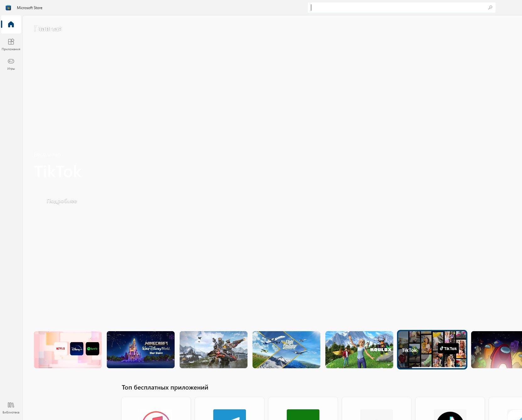The height and width of the screenshot is (420, 522).
Task: Click the Подробнее button for TikTok
Action: click(62, 201)
